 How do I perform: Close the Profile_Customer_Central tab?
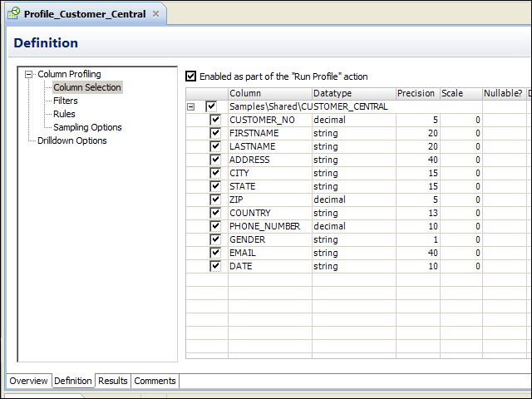(x=155, y=14)
